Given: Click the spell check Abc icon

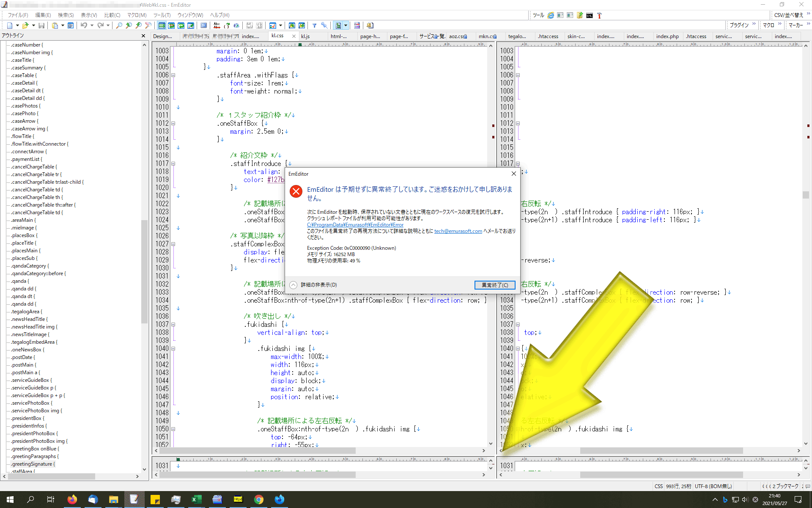Looking at the screenshot, I should (217, 25).
